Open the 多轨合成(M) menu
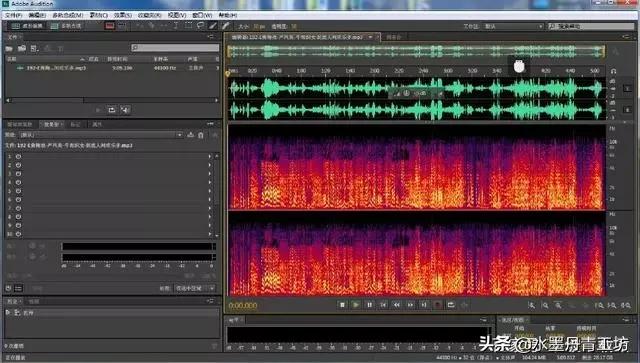 [x=67, y=15]
